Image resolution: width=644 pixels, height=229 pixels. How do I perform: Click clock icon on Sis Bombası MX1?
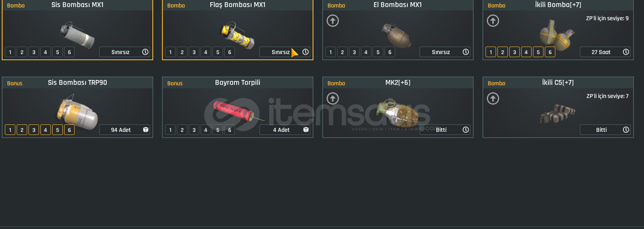coord(145,52)
